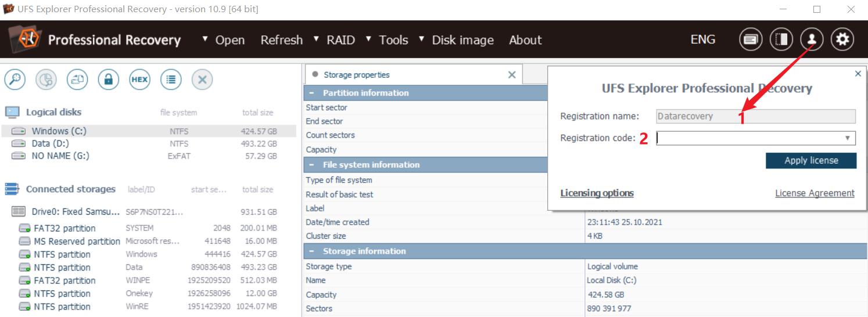
Task: Open the Licensing options link
Action: (597, 193)
